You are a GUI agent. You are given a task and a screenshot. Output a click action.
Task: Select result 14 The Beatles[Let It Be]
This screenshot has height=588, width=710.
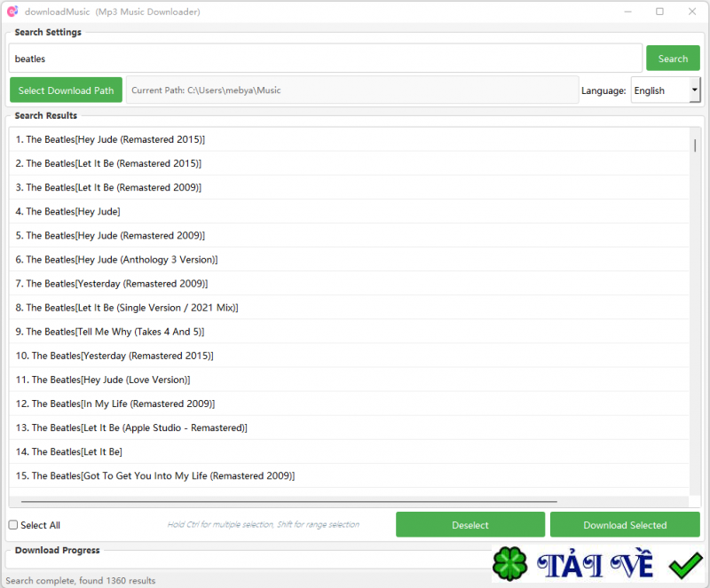click(x=349, y=451)
